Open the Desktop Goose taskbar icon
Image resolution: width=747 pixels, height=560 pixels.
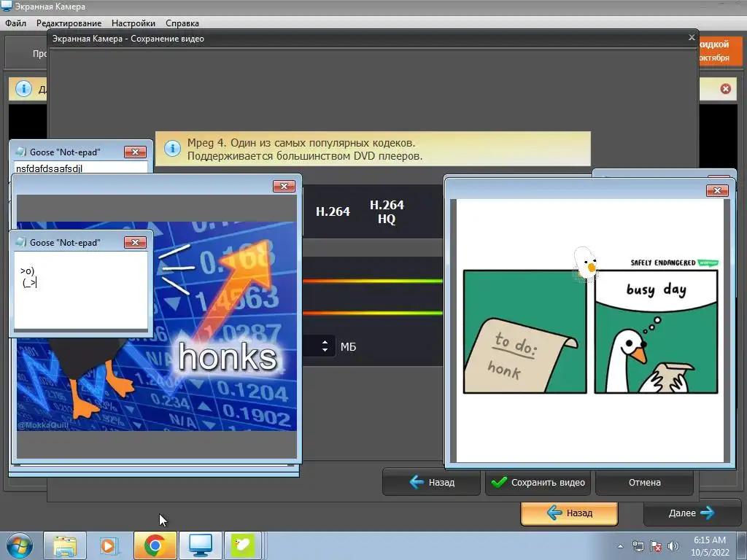click(243, 545)
